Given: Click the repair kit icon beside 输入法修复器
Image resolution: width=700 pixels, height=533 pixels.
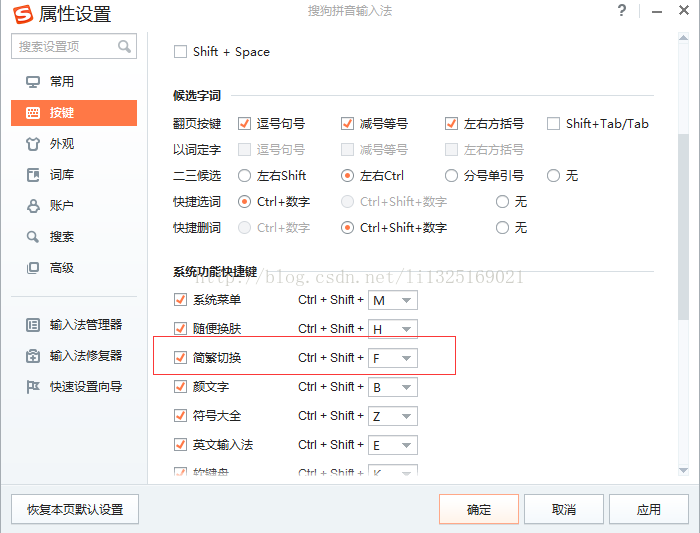Looking at the screenshot, I should (x=33, y=356).
